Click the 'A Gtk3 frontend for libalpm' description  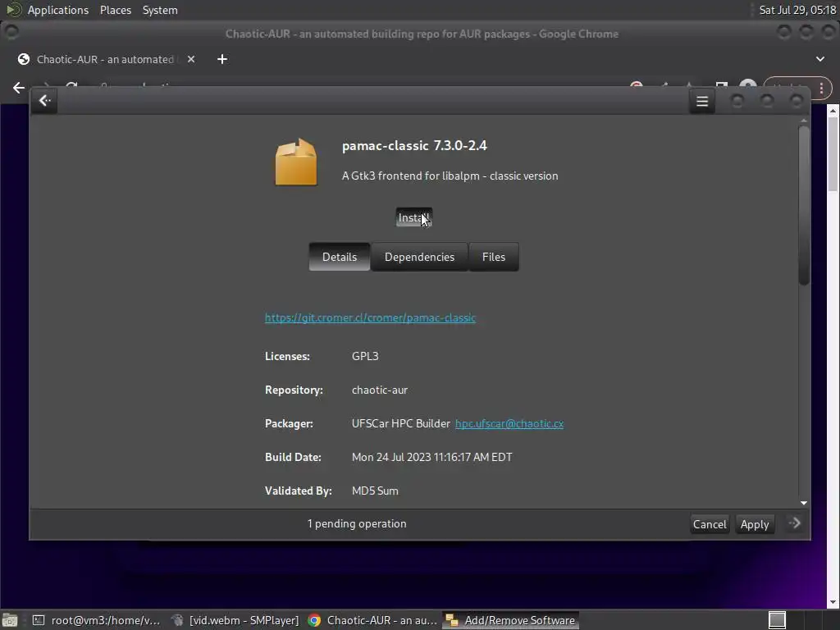click(x=450, y=176)
